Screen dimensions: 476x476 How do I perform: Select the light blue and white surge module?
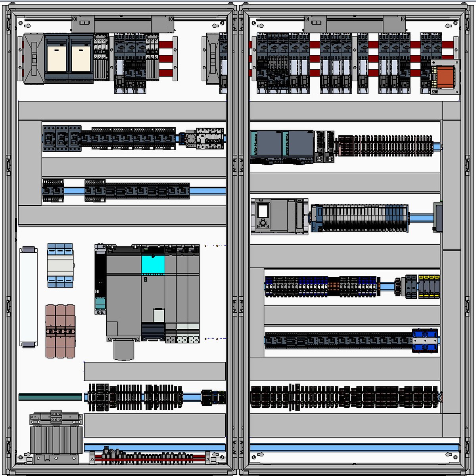pyautogui.click(x=60, y=265)
